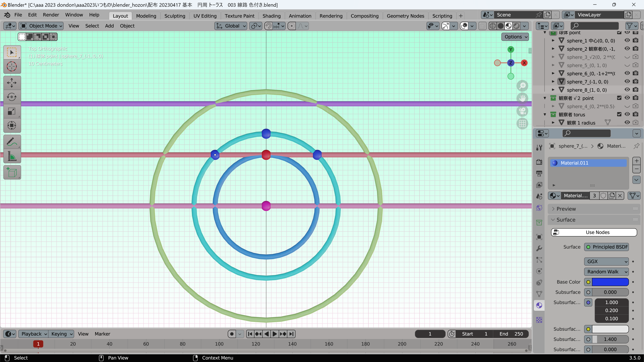Activate the Rotate tool
644x362 pixels.
click(12, 97)
